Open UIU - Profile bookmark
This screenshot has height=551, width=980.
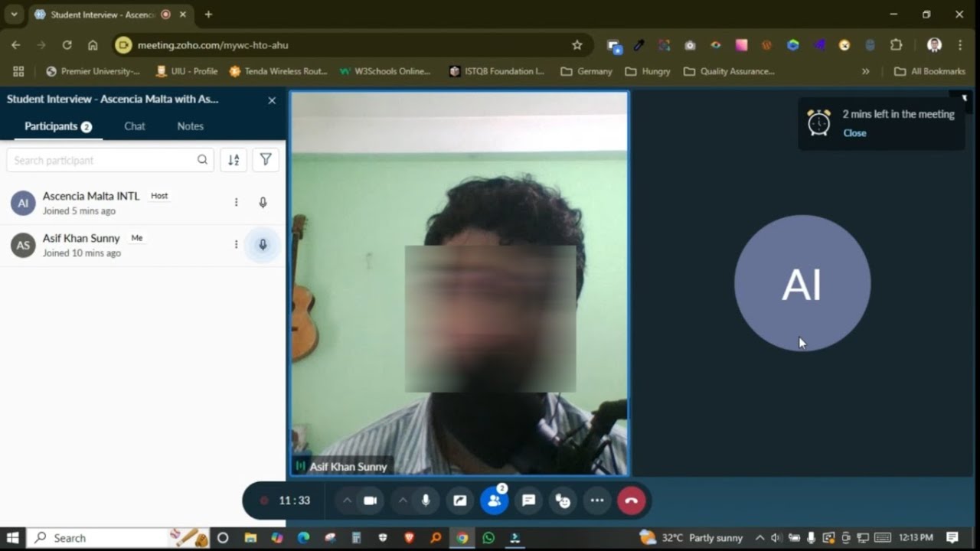click(x=187, y=71)
